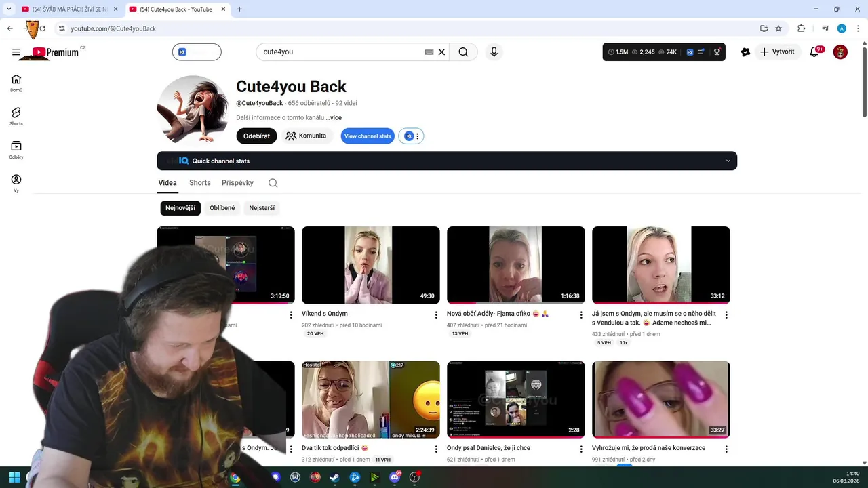This screenshot has height=488, width=868.
Task: Open the Víkend s Ondym video title
Action: (x=325, y=314)
